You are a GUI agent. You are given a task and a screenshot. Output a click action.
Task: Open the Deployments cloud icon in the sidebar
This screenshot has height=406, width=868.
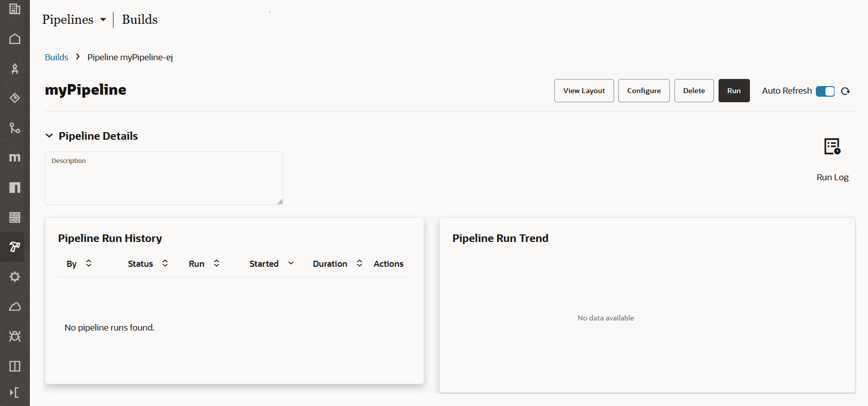click(15, 306)
